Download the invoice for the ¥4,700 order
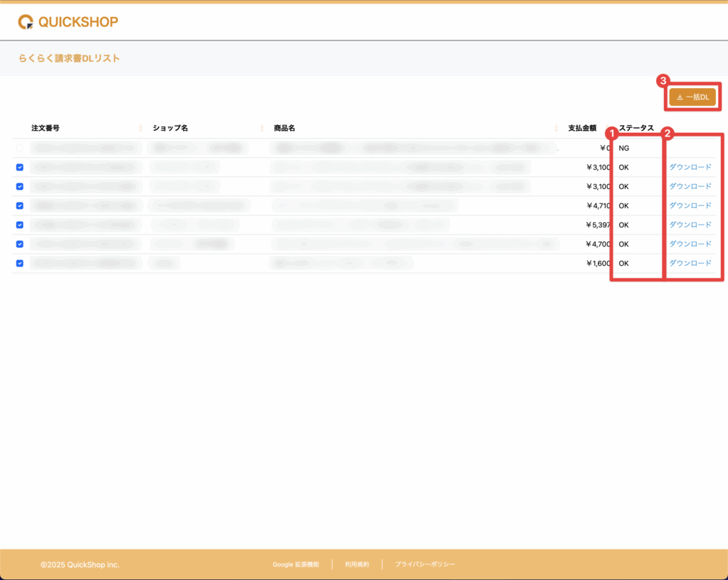Viewport: 728px width, 580px height. pyautogui.click(x=690, y=244)
